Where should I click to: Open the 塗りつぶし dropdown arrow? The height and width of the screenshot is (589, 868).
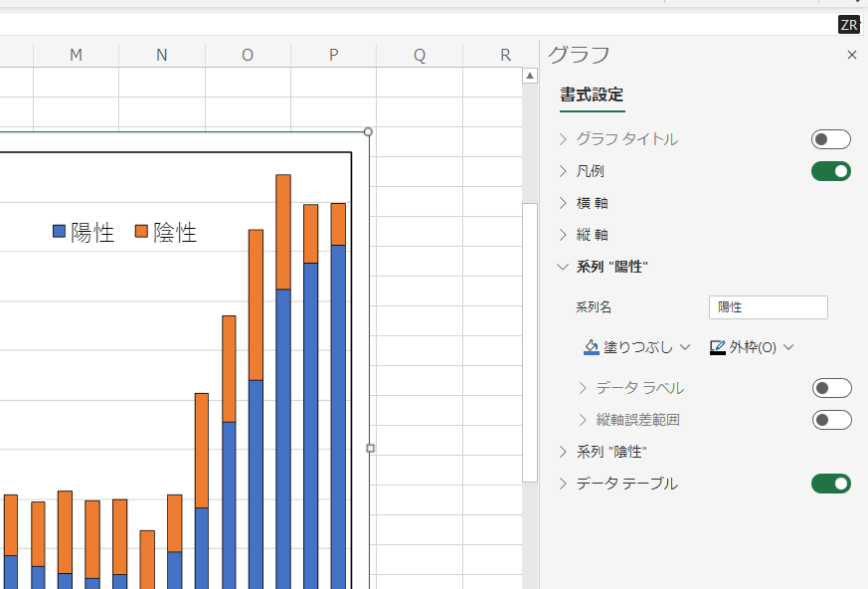[x=685, y=347]
